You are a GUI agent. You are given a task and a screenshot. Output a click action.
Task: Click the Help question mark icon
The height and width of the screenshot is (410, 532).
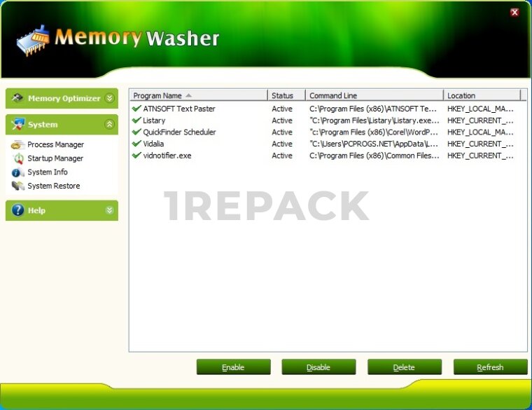coord(17,210)
